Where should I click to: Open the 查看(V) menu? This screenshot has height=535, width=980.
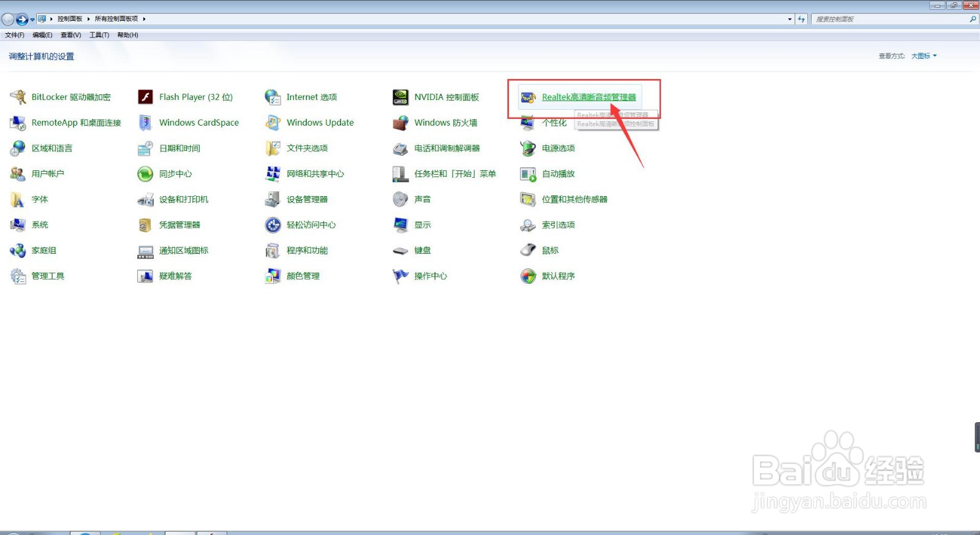[x=70, y=35]
